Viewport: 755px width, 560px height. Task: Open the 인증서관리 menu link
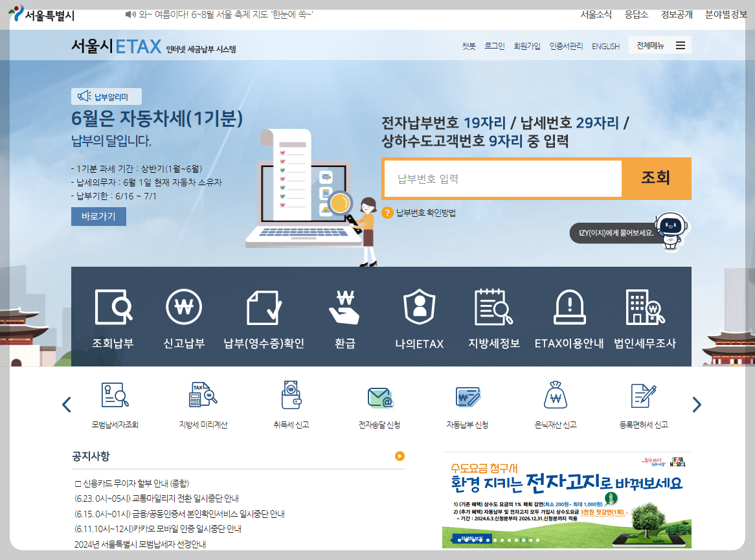(x=566, y=46)
